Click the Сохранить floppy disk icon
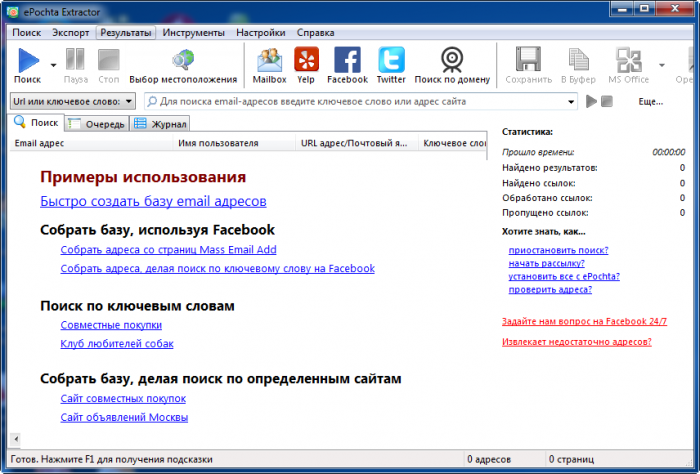This screenshot has width=700, height=474. pyautogui.click(x=528, y=62)
